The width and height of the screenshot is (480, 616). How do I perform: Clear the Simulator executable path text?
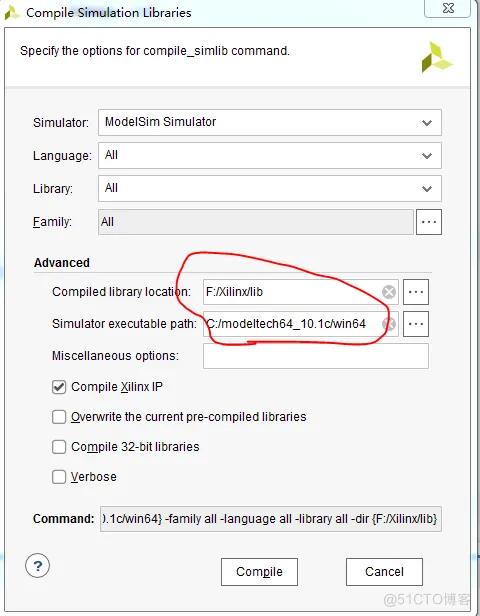(x=389, y=324)
